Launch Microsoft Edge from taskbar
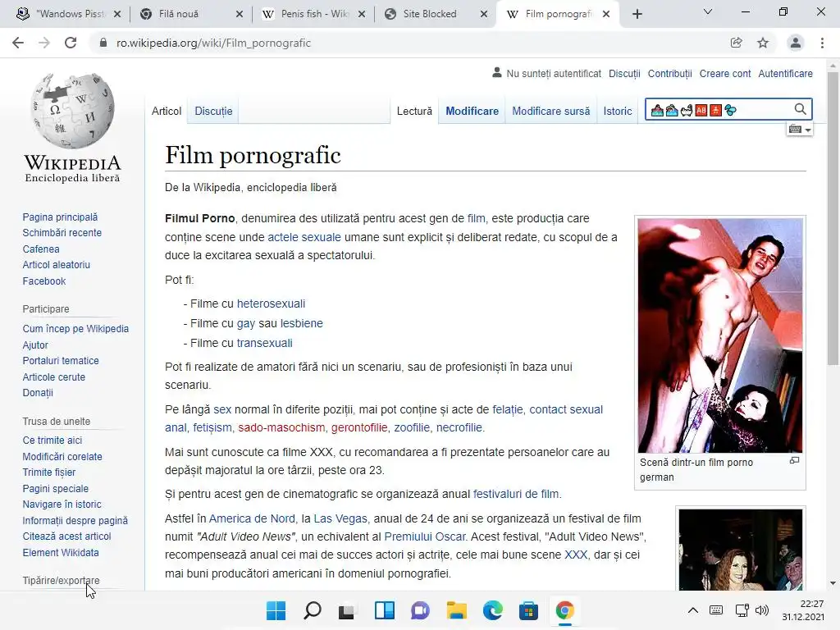840x630 pixels. click(x=493, y=610)
